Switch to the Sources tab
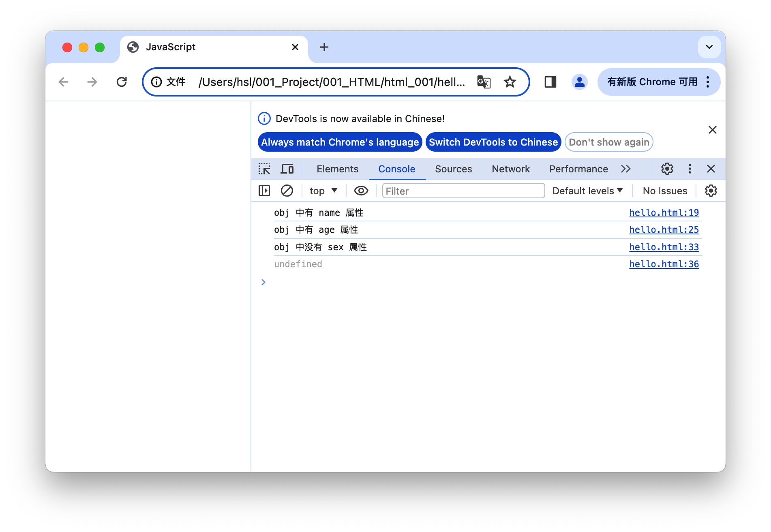The width and height of the screenshot is (771, 532). pyautogui.click(x=453, y=169)
